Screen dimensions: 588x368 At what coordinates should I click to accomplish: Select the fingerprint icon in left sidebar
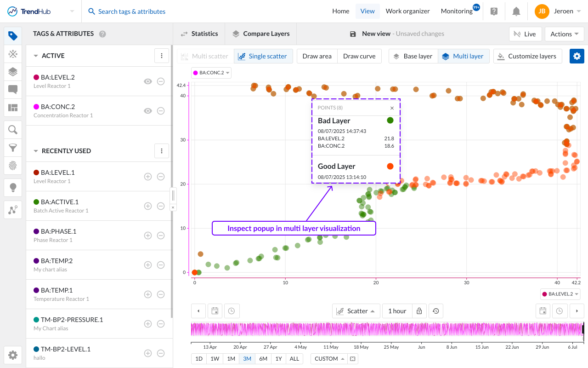click(x=13, y=166)
